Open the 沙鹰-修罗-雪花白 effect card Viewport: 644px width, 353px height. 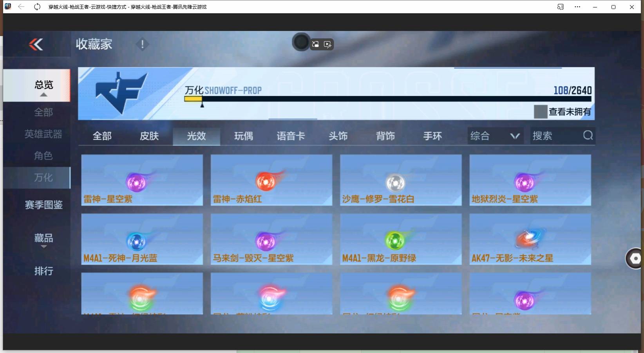click(x=401, y=180)
